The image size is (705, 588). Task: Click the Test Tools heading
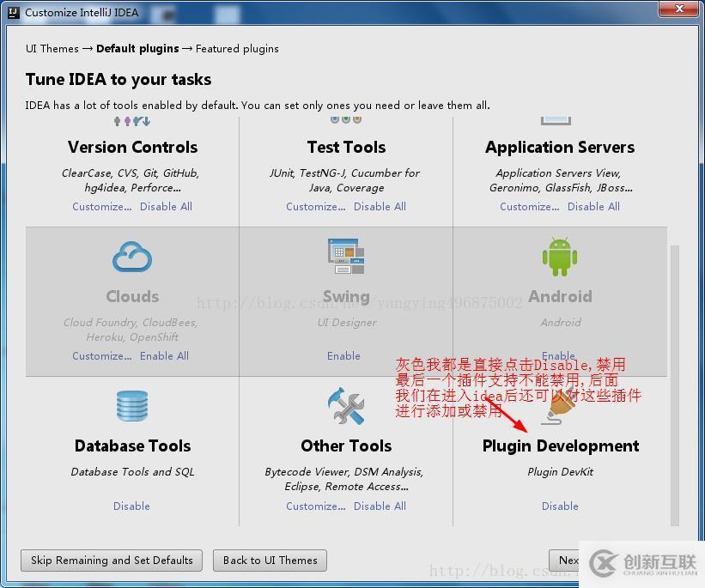346,148
